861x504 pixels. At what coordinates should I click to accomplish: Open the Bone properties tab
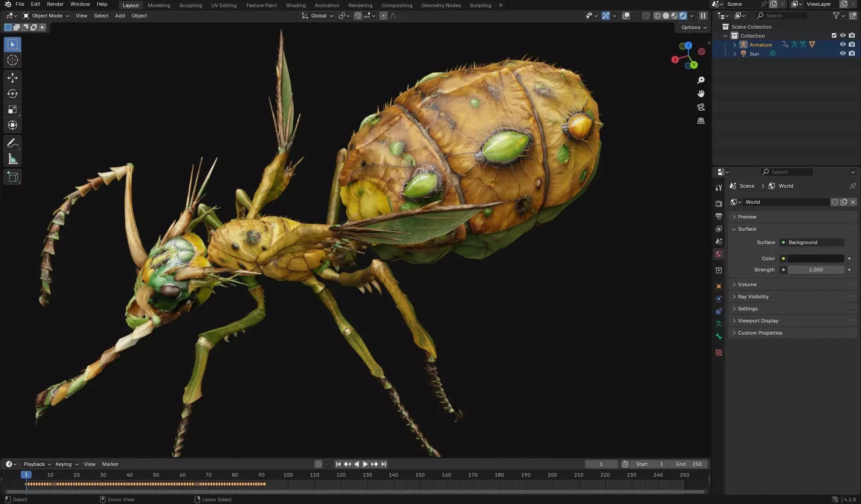tap(719, 336)
